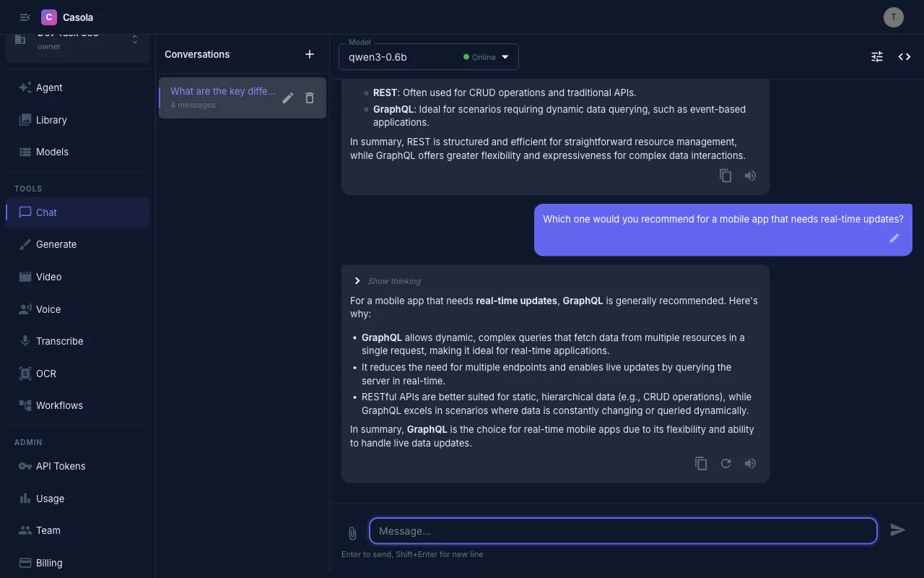Open the Billing admin page

coord(49,562)
